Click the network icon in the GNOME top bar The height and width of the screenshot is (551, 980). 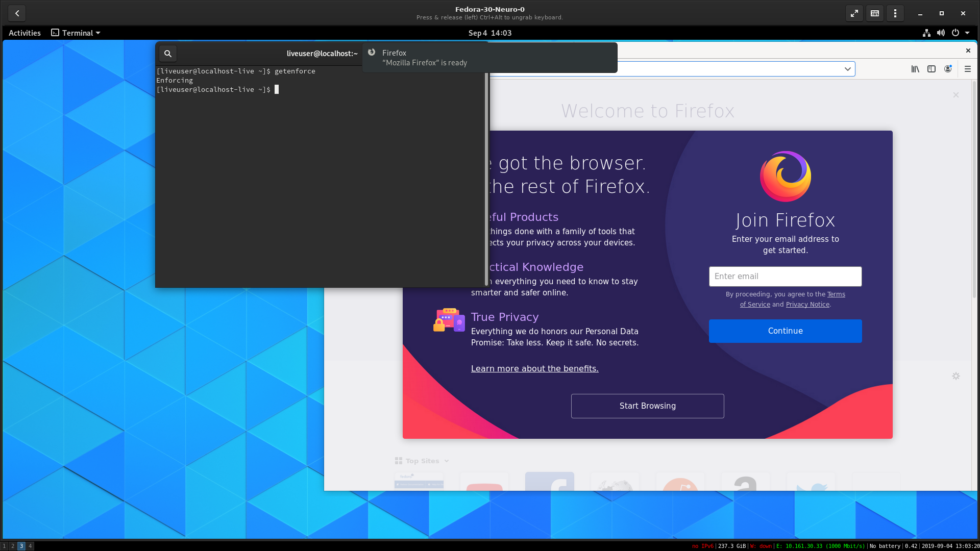(926, 33)
